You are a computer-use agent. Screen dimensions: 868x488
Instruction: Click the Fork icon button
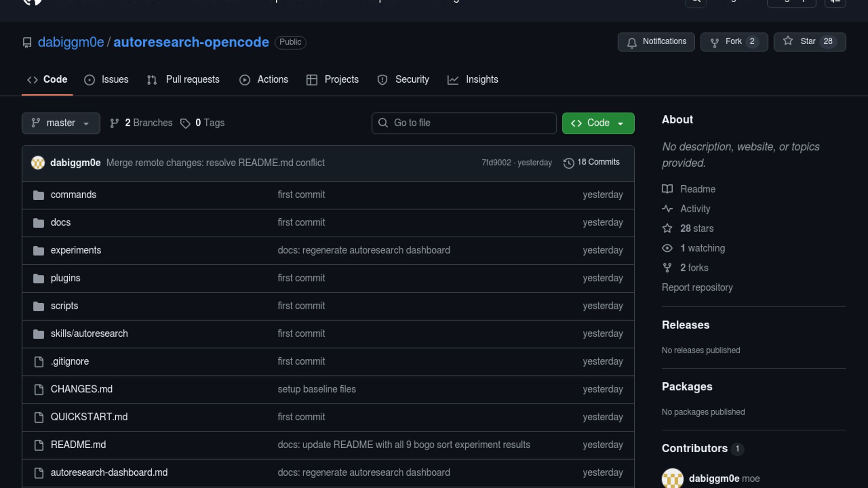(x=714, y=42)
